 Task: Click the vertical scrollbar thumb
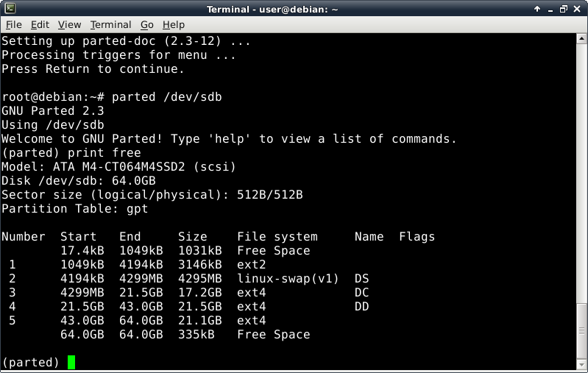click(x=581, y=330)
